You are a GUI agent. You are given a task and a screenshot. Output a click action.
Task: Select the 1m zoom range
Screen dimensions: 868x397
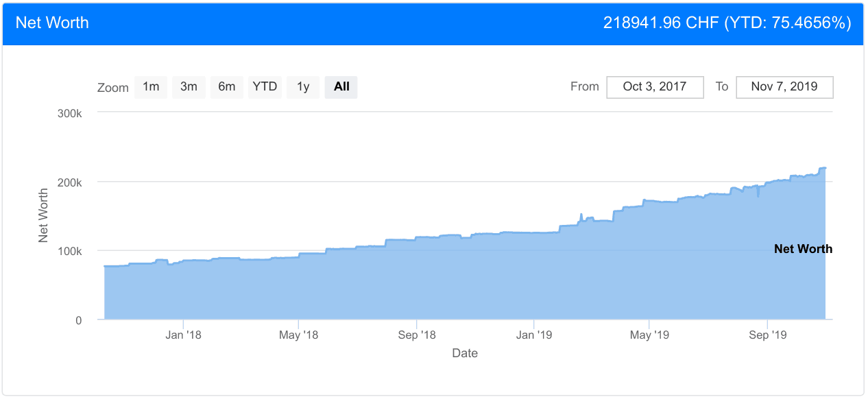[x=151, y=87]
